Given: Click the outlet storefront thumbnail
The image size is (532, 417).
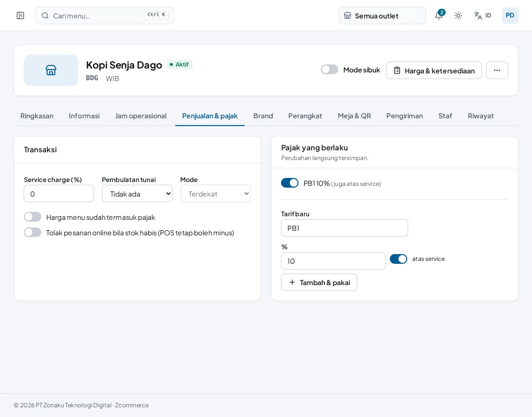Looking at the screenshot, I should click(x=51, y=70).
